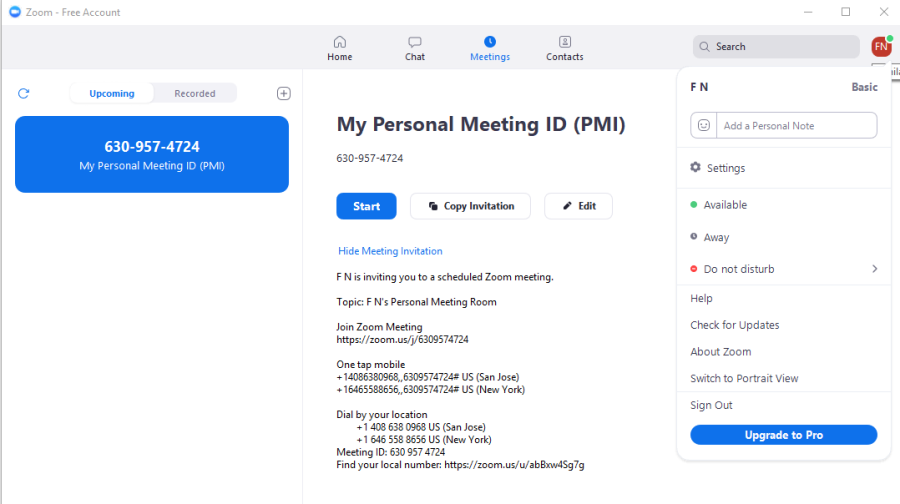Edit the personal meeting
900x504 pixels.
pos(579,206)
